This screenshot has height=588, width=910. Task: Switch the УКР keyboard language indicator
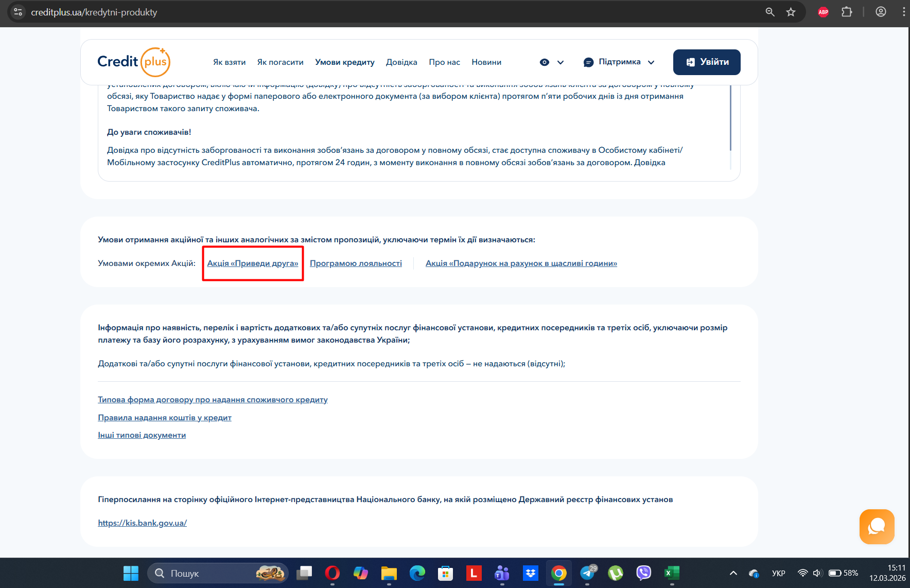click(x=779, y=573)
